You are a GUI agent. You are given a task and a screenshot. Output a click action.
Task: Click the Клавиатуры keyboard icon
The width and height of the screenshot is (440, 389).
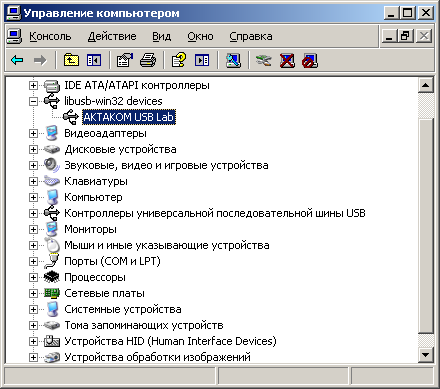click(52, 181)
